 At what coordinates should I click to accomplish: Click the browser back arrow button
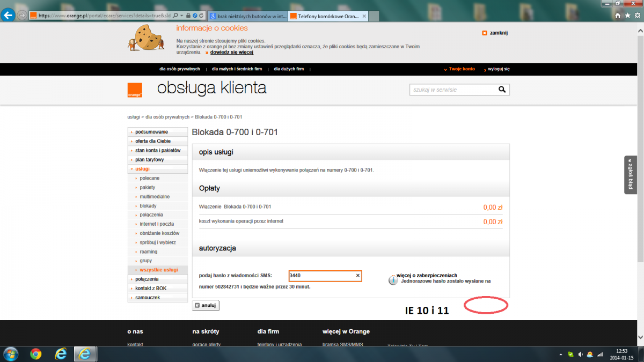pyautogui.click(x=8, y=15)
